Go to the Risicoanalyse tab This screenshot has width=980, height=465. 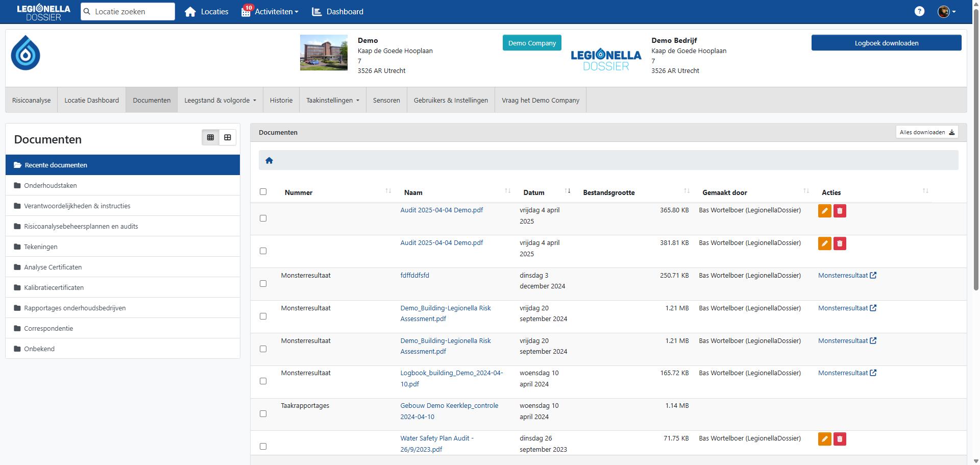[x=32, y=101]
